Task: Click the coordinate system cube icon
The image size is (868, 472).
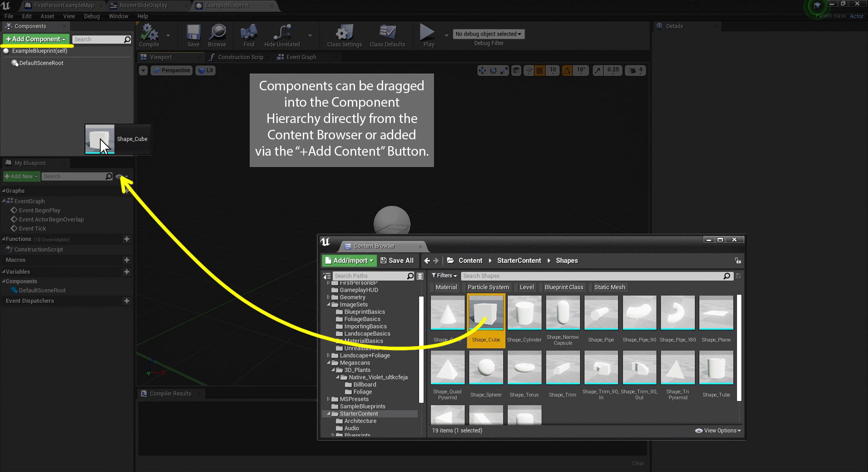Action: (516, 70)
